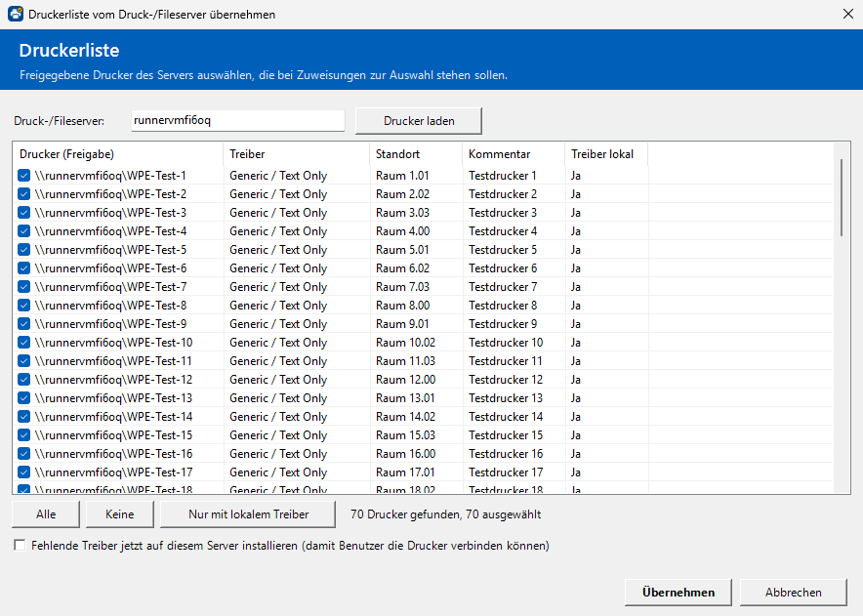863x616 pixels.
Task: Select the \\runnervmfi6oq\WPE-Test-12 printer name
Action: click(x=113, y=380)
